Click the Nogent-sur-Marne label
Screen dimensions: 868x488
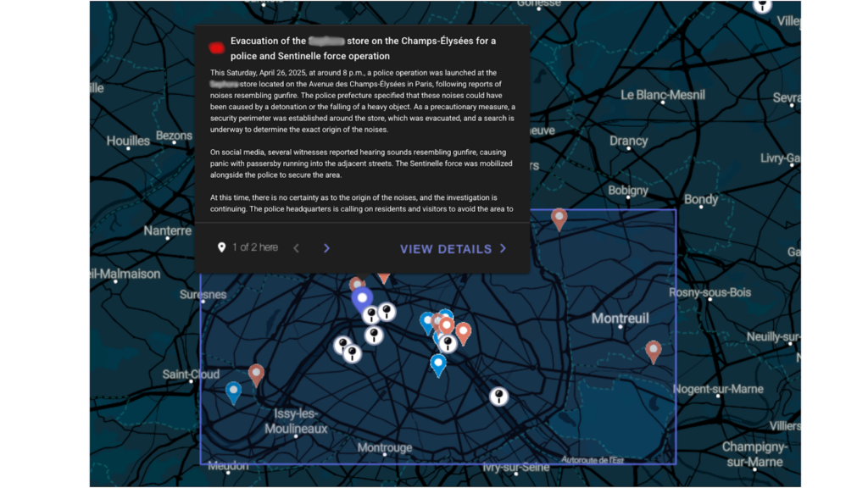click(718, 389)
